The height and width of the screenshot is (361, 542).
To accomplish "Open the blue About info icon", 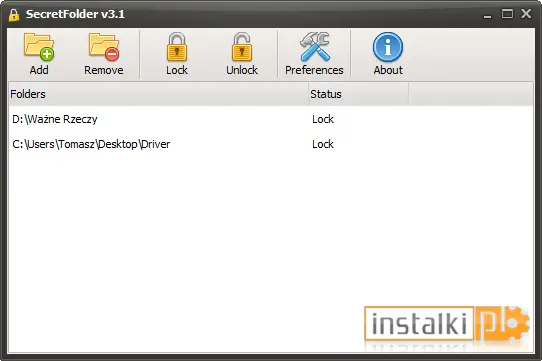I will tap(388, 47).
